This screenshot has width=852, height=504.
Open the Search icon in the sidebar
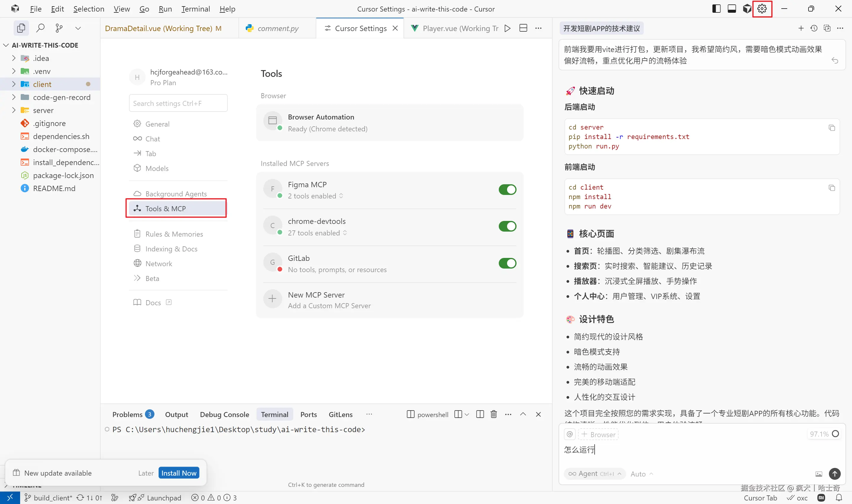pyautogui.click(x=41, y=28)
